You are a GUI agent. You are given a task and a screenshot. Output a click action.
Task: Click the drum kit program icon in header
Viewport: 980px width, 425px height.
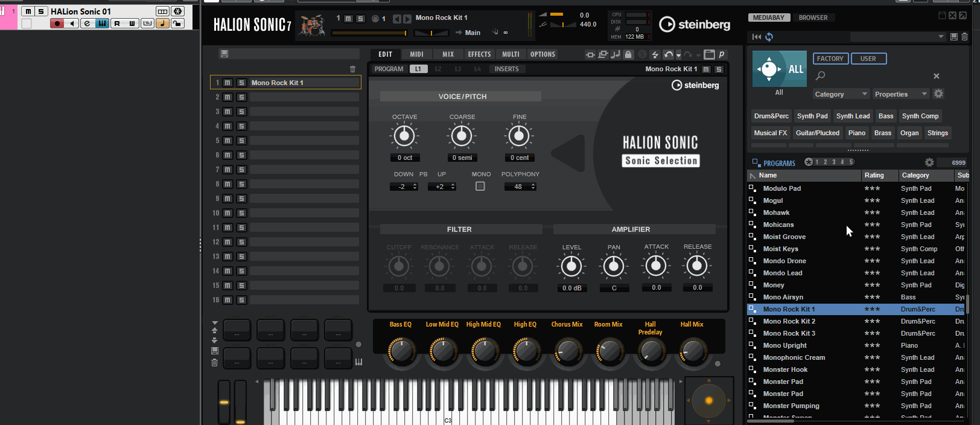click(x=312, y=25)
